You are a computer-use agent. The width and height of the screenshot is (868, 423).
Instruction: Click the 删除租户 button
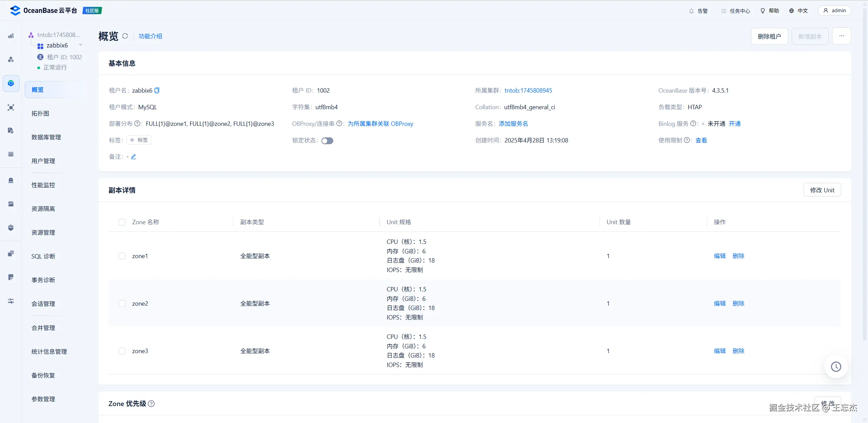(x=769, y=36)
